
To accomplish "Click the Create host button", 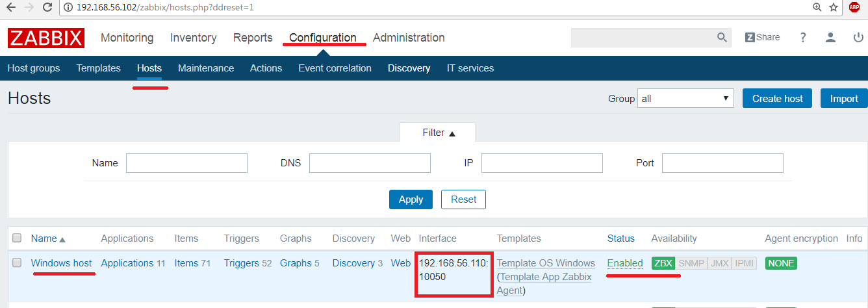I will pos(777,99).
